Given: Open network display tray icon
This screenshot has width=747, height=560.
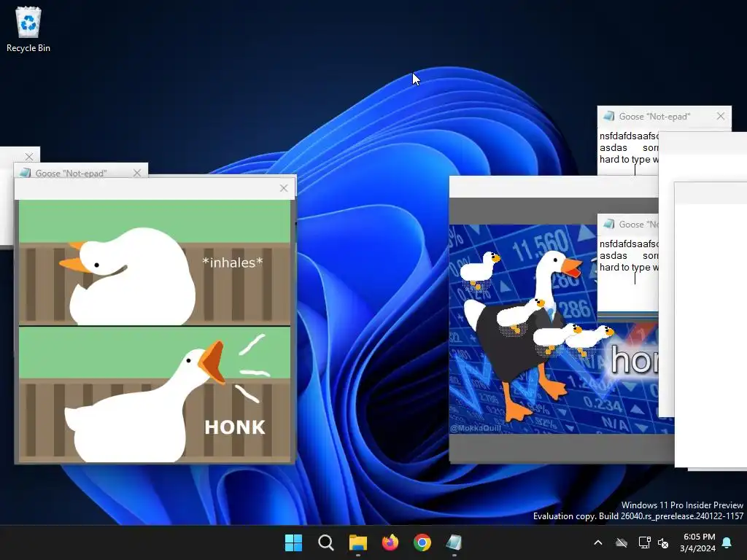Looking at the screenshot, I should 644,542.
